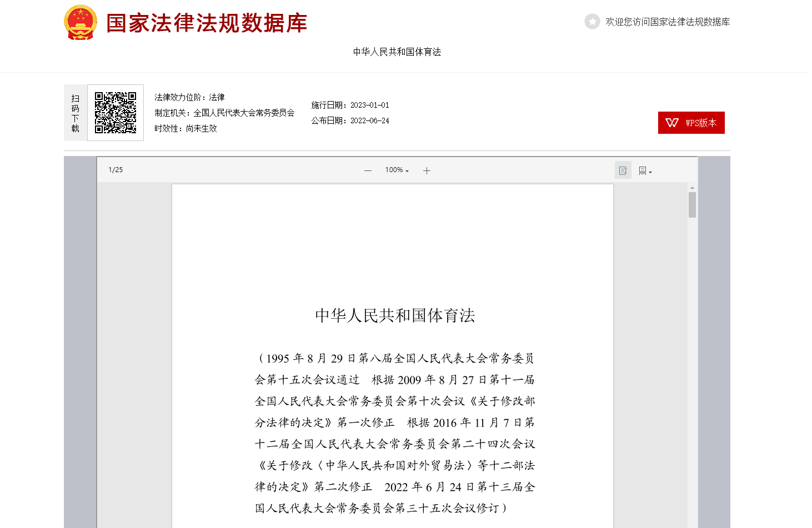Click the star icon beside welcome message
This screenshot has height=528, width=812.
[x=592, y=22]
